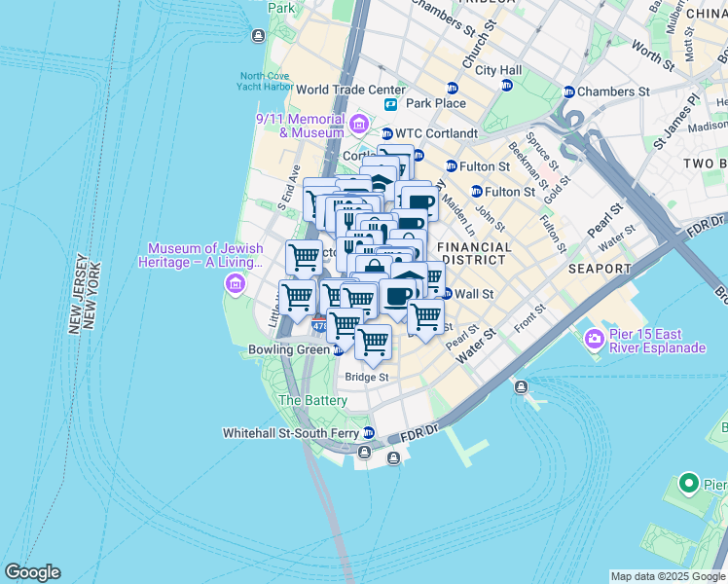The image size is (728, 584).
Task: Select the Whitehall St-South Ferry label
Action: [291, 433]
